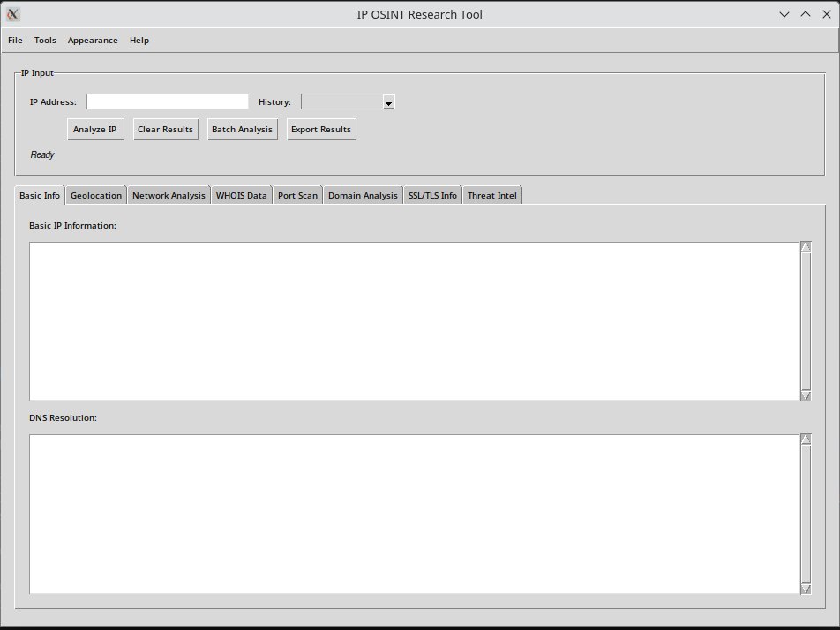840x630 pixels.
Task: Open the WHOIS Data tab
Action: point(241,195)
